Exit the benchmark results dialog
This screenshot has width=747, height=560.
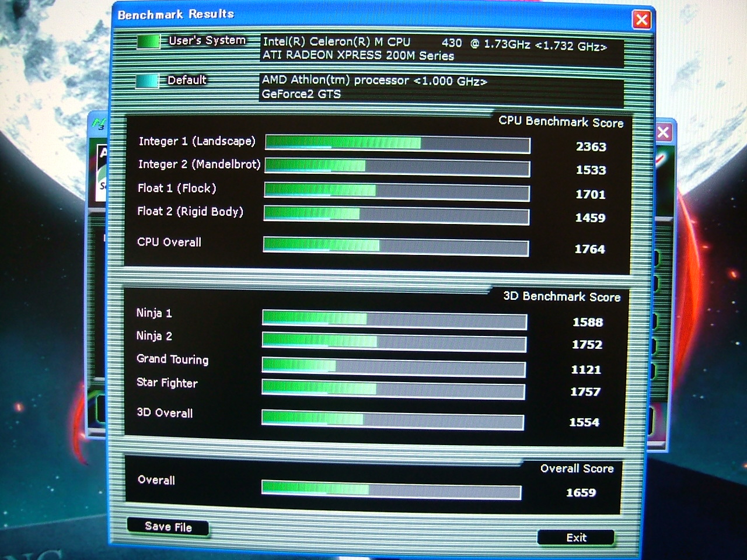[576, 537]
